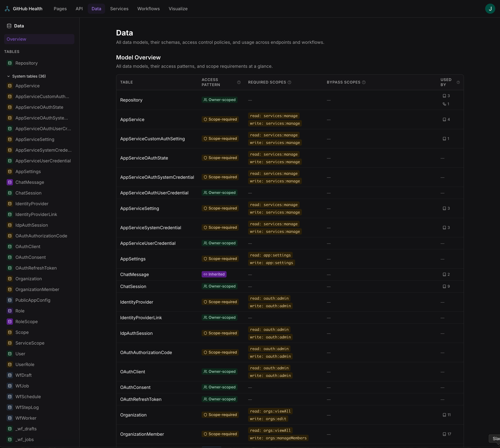Screen dimensions: 500x448
Task: Click the Data database icon in sidebar header
Action: click(x=9, y=26)
